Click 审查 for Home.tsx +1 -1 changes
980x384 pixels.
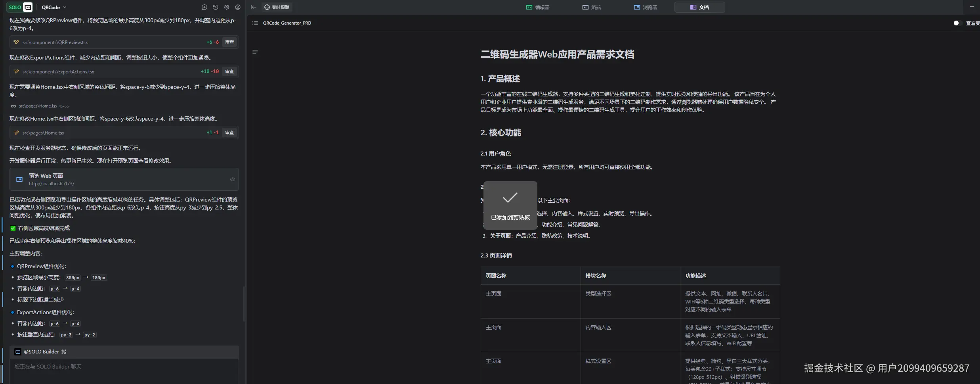tap(229, 132)
